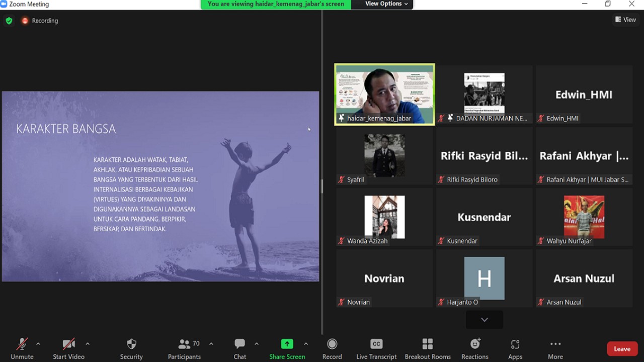Open the View Options dropdown
644x362 pixels.
click(x=386, y=4)
